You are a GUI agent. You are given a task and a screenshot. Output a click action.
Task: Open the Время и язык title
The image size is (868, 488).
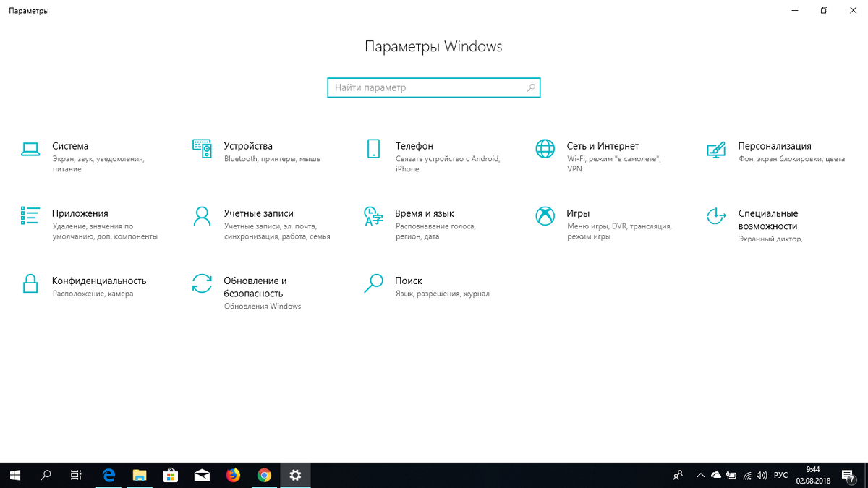coord(425,213)
